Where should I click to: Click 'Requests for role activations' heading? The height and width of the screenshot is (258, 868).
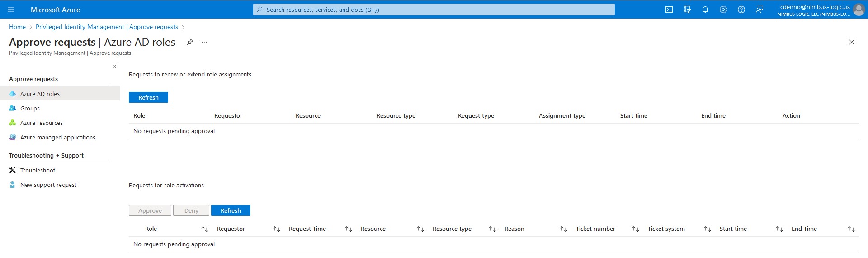click(x=166, y=185)
